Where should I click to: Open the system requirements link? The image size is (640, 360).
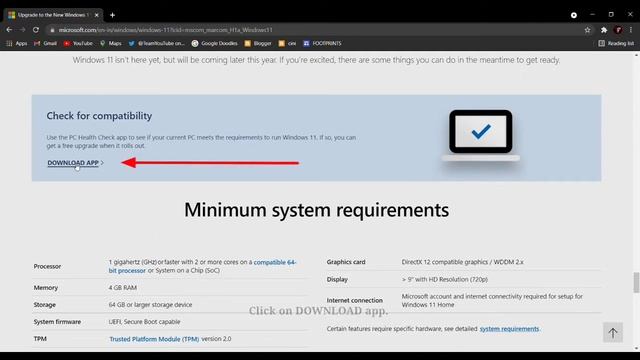click(x=509, y=329)
